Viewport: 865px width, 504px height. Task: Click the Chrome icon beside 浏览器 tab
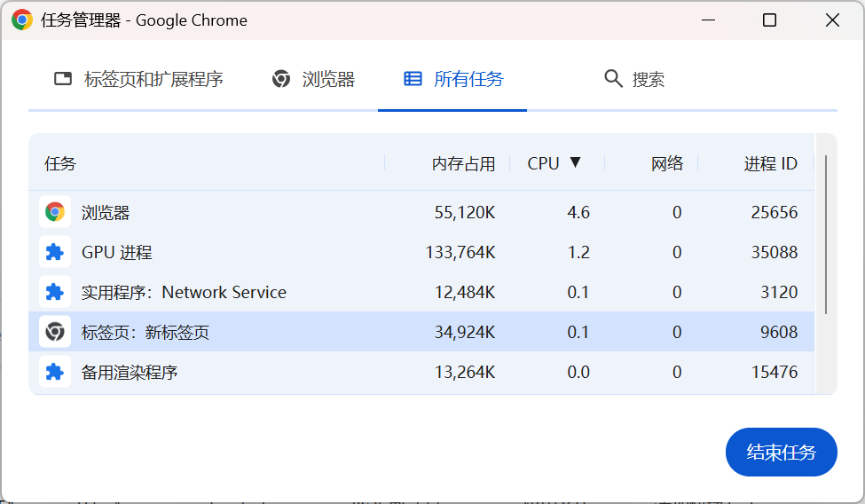tap(281, 79)
